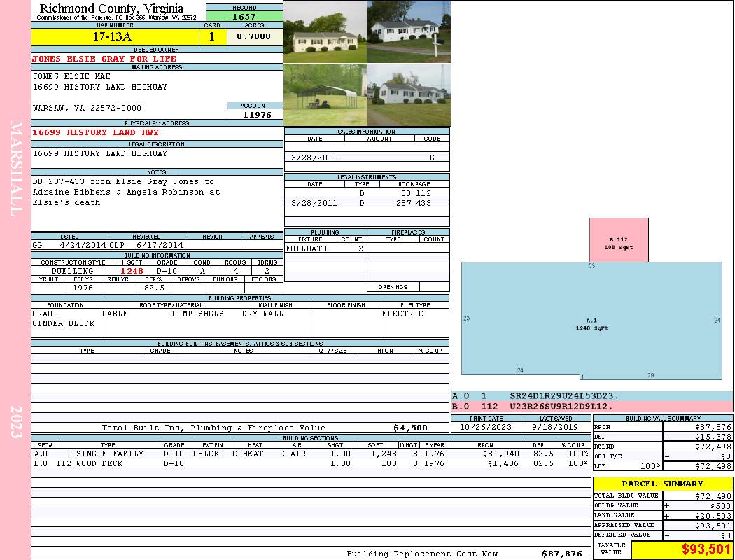Click the account number 11976

[256, 115]
